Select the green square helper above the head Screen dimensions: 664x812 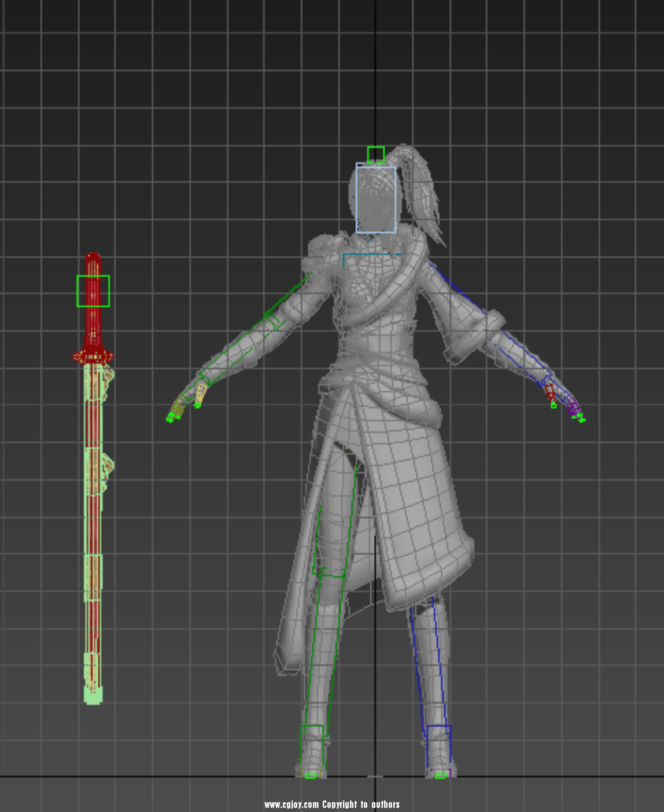tap(375, 155)
